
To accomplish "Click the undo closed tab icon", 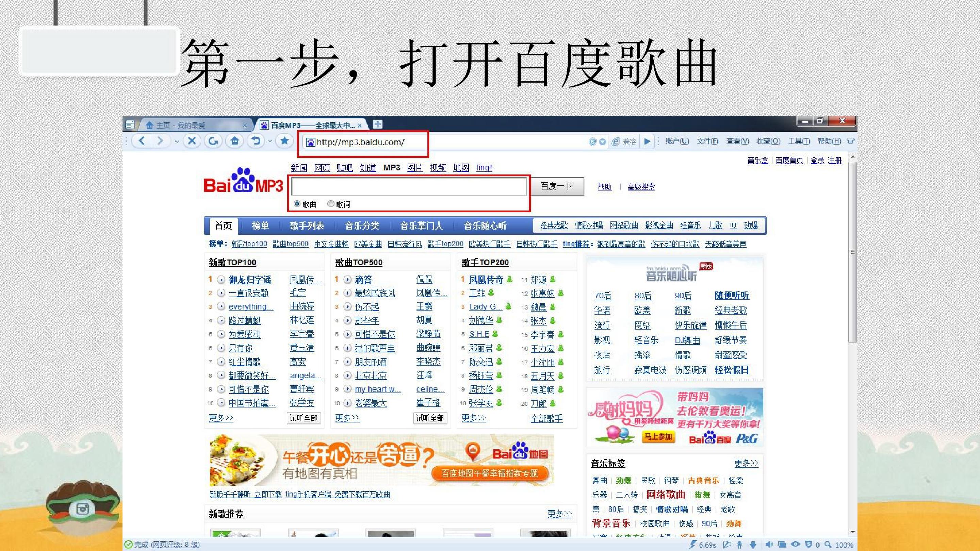I will (256, 141).
